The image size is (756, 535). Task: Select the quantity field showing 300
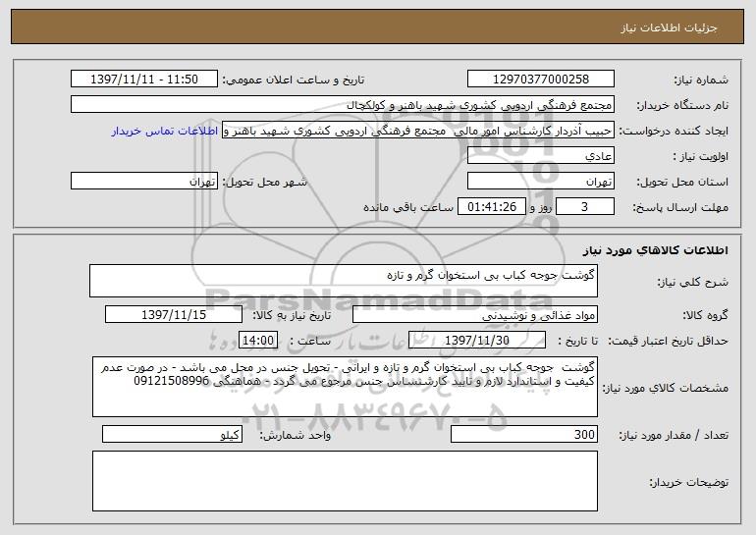(x=524, y=434)
